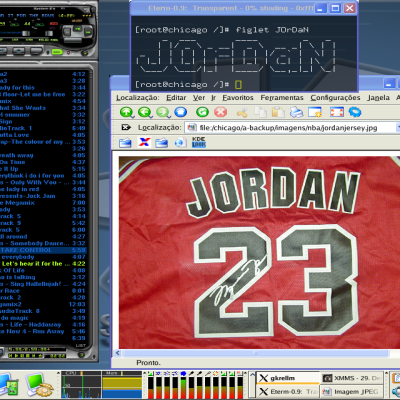Select playlist track 'lady in red'
The image size is (400, 400).
(x=43, y=189)
